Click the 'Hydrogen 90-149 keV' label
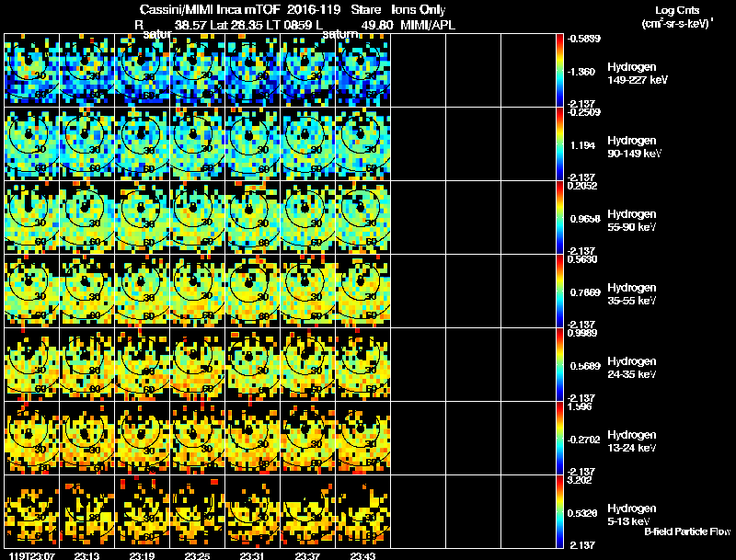This screenshot has width=736, height=560. click(x=634, y=147)
